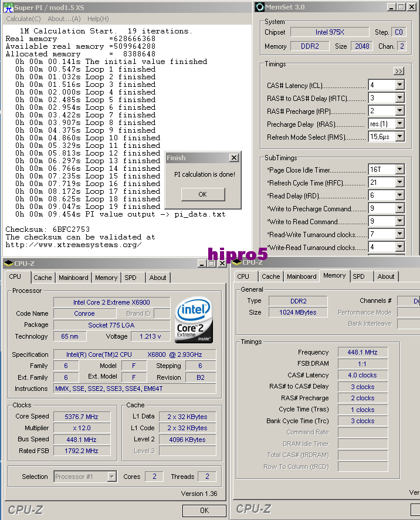This screenshot has height=520, width=420.
Task: Click the MemSet >> expand timings button
Action: coord(399,71)
